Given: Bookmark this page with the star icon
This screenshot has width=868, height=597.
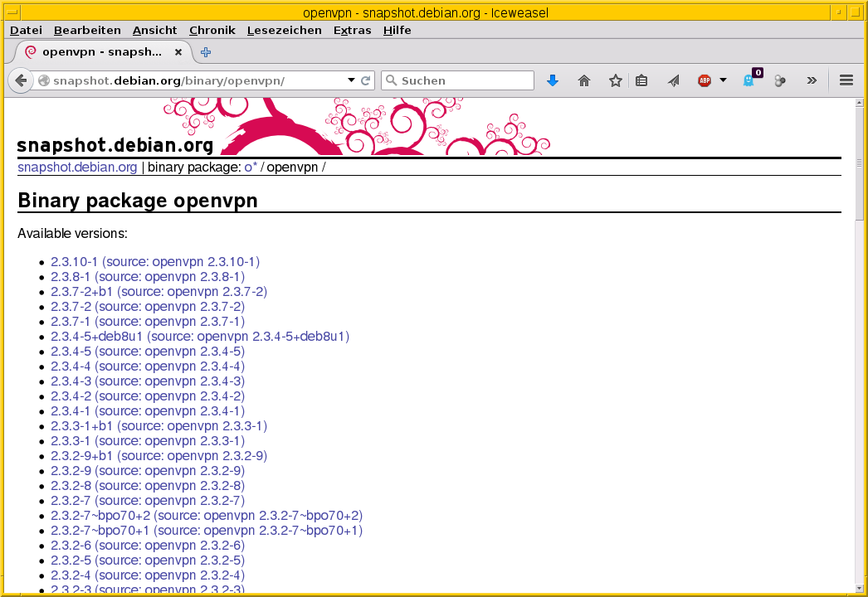Looking at the screenshot, I should 615,80.
